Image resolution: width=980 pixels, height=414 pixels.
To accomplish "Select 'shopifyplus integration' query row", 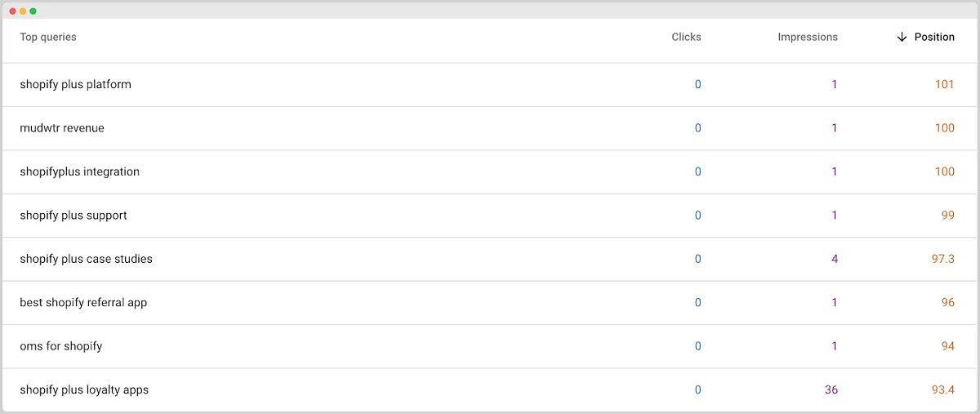I will pos(79,172).
